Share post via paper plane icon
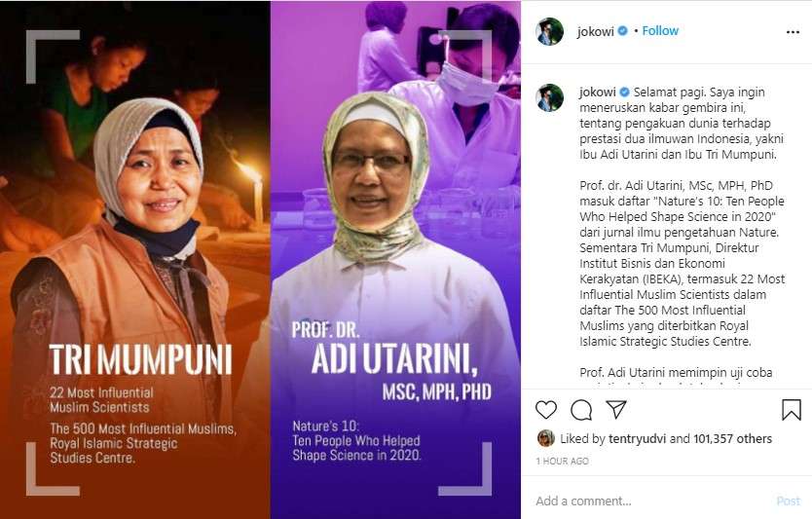 pyautogui.click(x=616, y=410)
